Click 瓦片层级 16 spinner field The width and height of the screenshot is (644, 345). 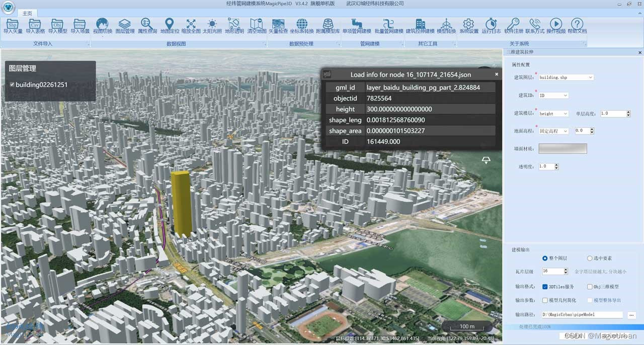pyautogui.click(x=554, y=271)
